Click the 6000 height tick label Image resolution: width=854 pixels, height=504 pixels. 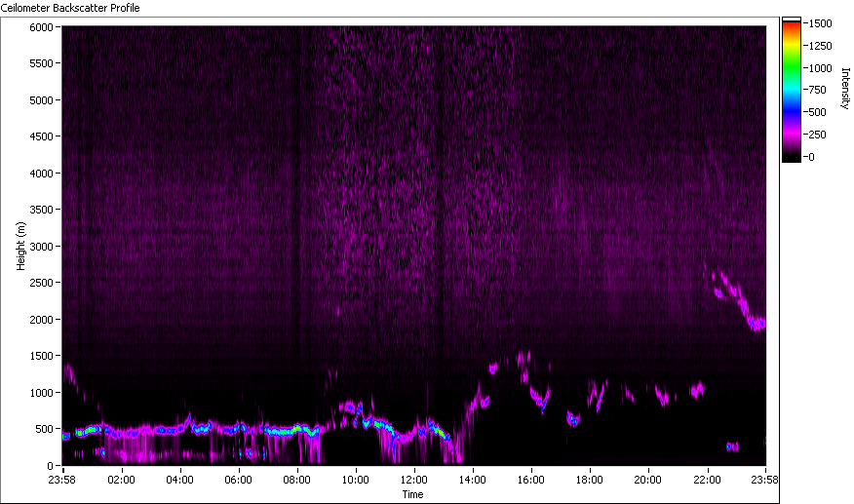[x=41, y=27]
